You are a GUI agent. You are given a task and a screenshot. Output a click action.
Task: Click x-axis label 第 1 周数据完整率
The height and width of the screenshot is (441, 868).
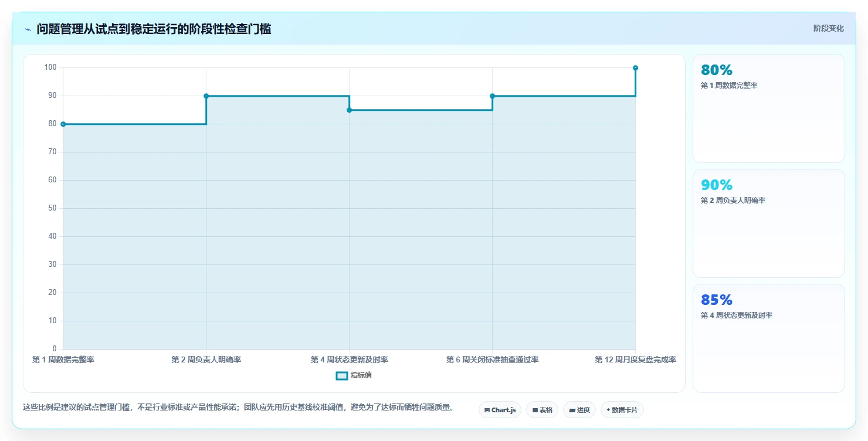coord(63,359)
